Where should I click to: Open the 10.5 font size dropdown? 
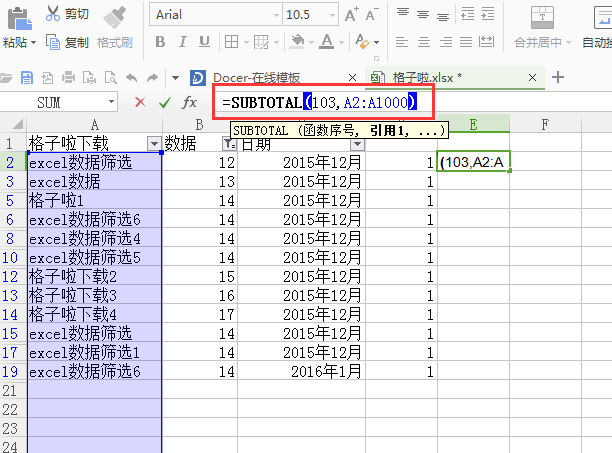tap(333, 15)
